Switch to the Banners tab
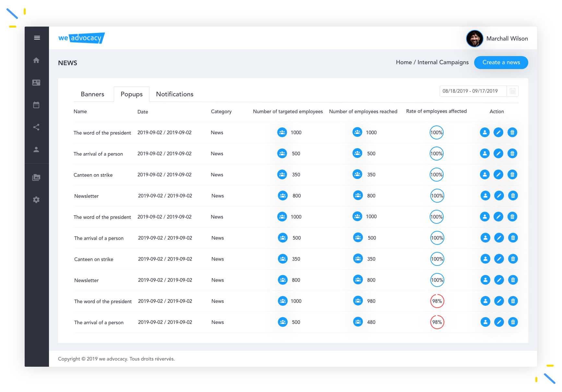This screenshot has height=392, width=562. 92,94
